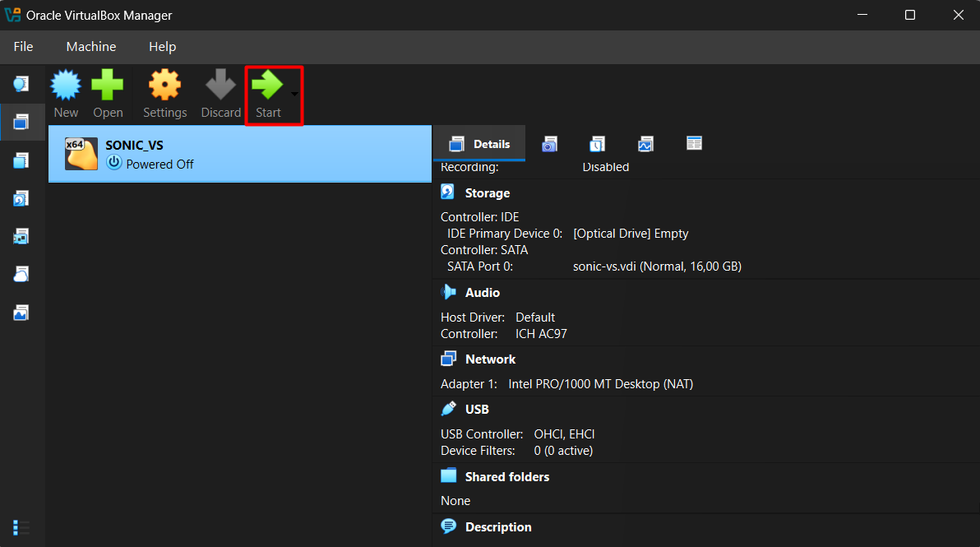
Task: Click the Description speech bubble icon
Action: 448,526
